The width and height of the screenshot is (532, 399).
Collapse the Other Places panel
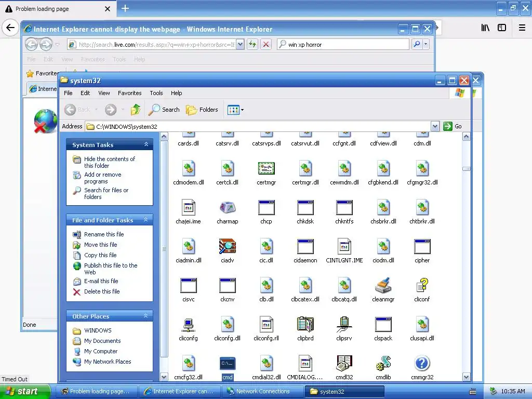tap(145, 316)
